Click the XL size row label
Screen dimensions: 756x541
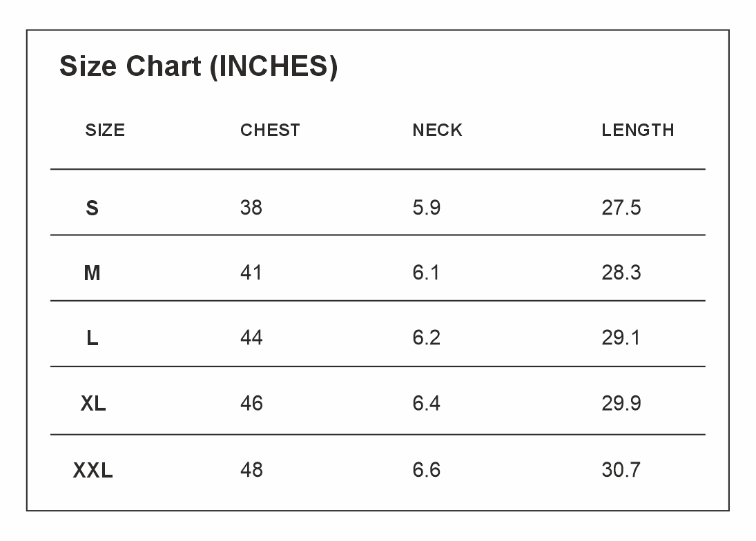tap(93, 404)
